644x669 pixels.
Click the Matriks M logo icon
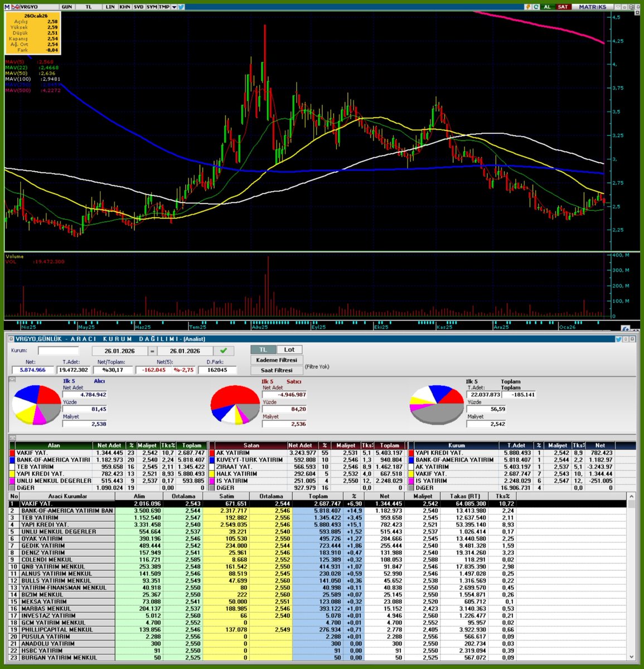pyautogui.click(x=7, y=7)
